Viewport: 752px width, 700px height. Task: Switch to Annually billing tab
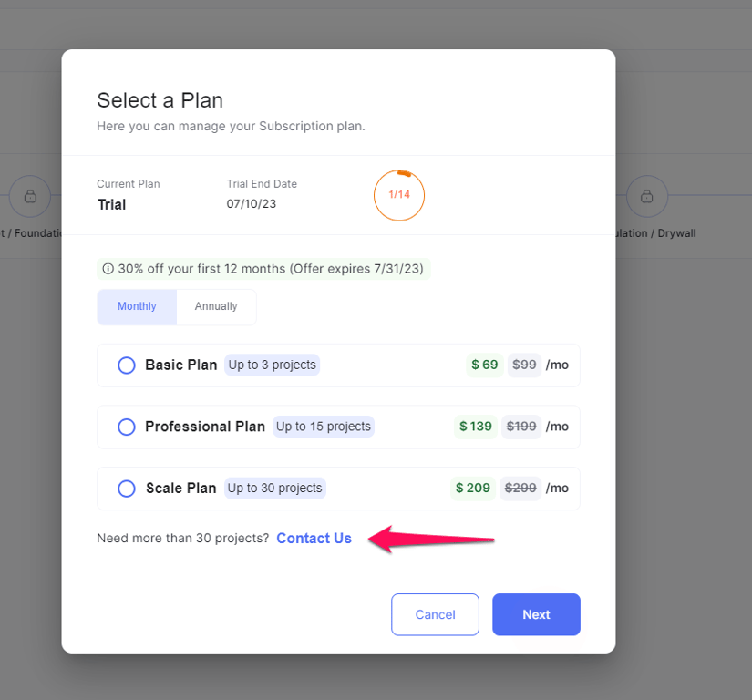[216, 307]
